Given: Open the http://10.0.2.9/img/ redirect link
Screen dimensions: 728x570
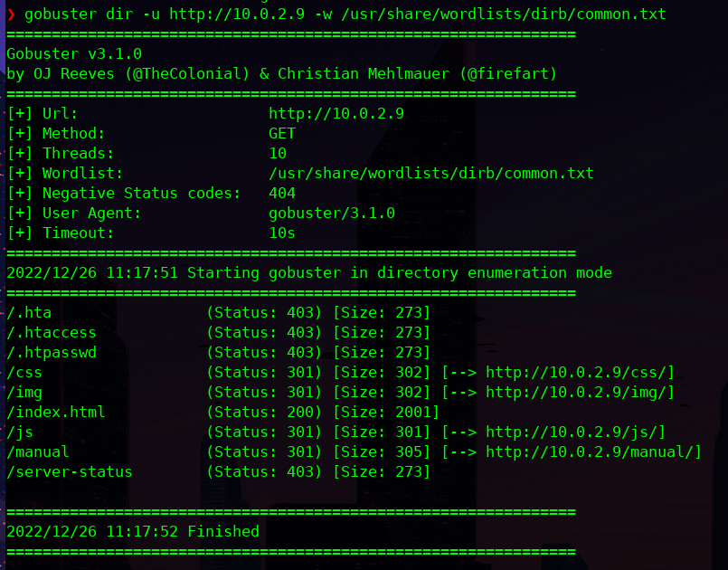Looking at the screenshot, I should (580, 393).
